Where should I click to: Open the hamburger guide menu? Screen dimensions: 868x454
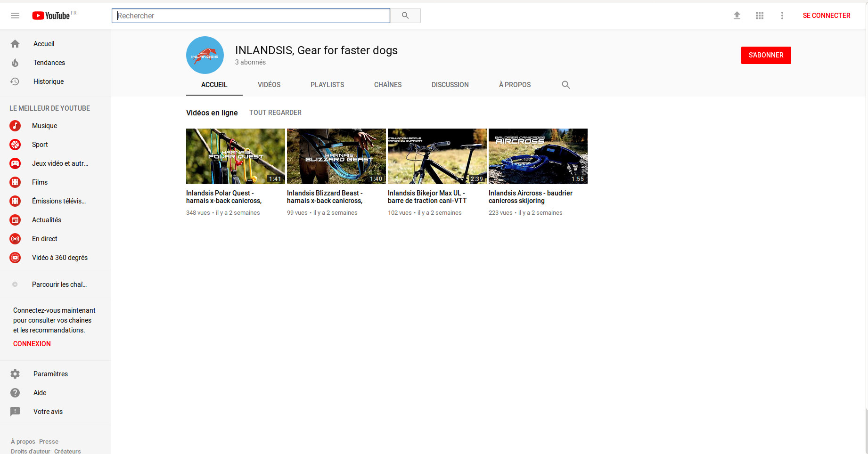pos(15,16)
